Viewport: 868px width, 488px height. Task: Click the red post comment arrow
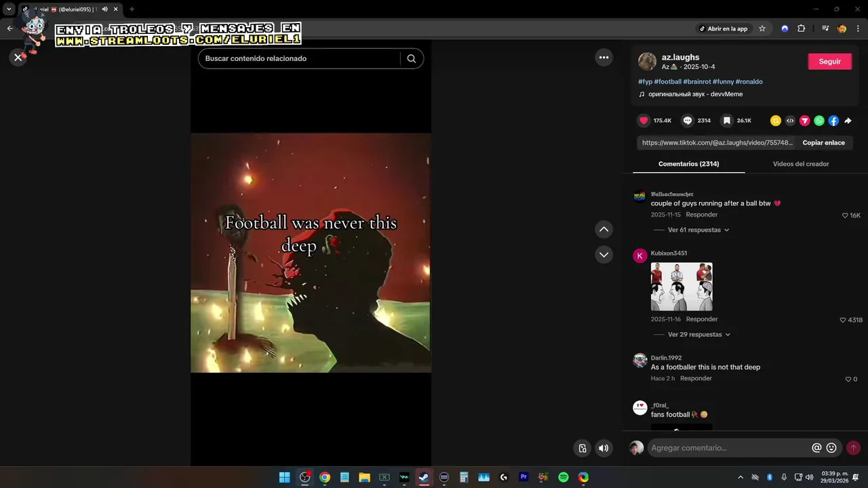tap(853, 448)
